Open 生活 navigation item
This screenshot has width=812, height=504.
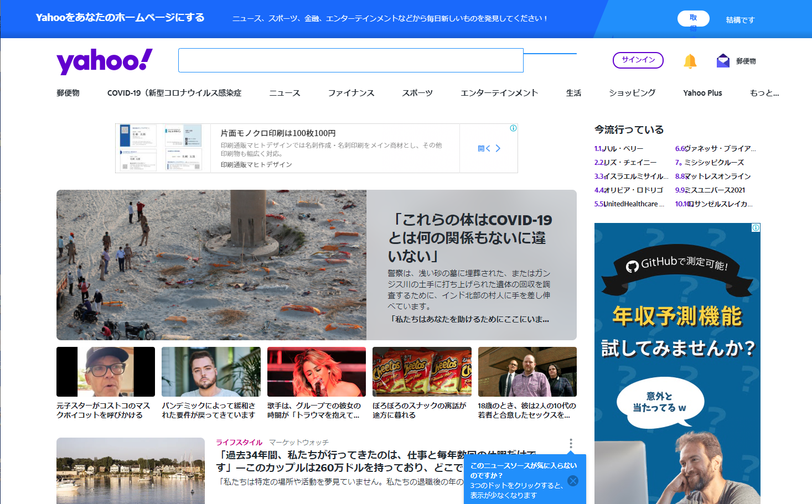coord(573,93)
